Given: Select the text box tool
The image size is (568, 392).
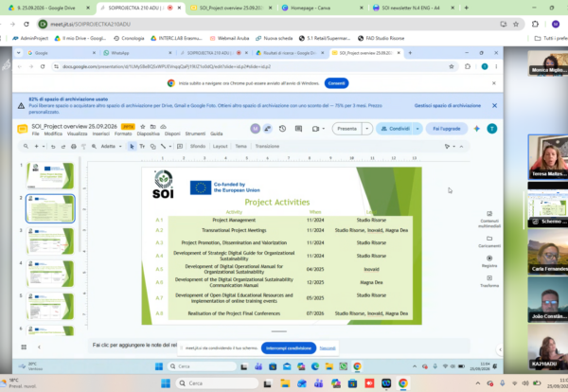Looking at the screenshot, I should pos(142,147).
